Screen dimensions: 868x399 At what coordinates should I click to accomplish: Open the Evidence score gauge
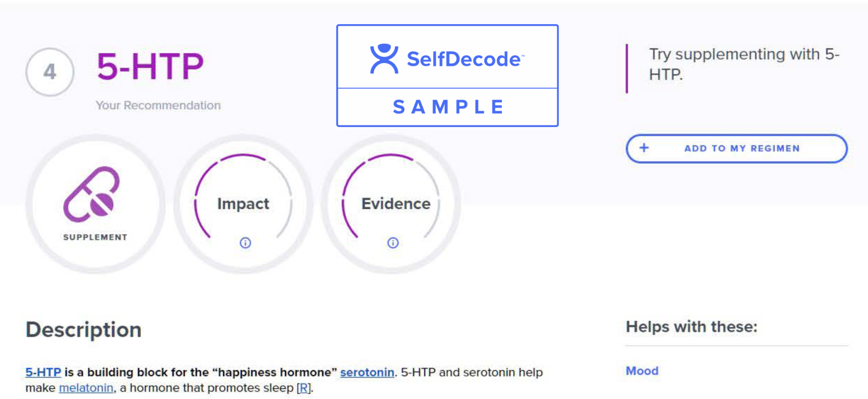(395, 203)
